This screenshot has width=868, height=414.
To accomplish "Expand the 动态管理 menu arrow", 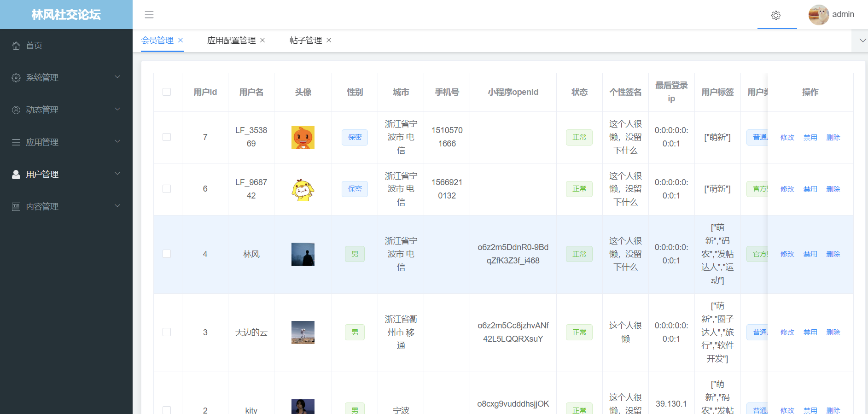I will 117,109.
